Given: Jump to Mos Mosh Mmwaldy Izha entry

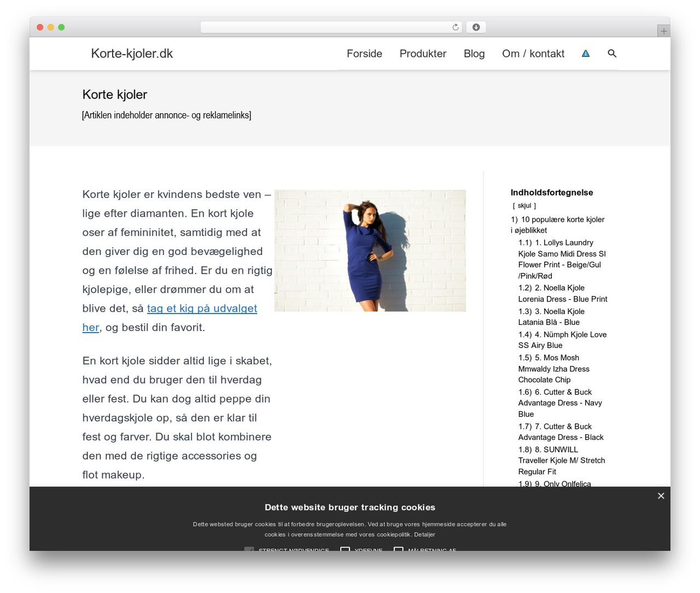Looking at the screenshot, I should tap(554, 369).
